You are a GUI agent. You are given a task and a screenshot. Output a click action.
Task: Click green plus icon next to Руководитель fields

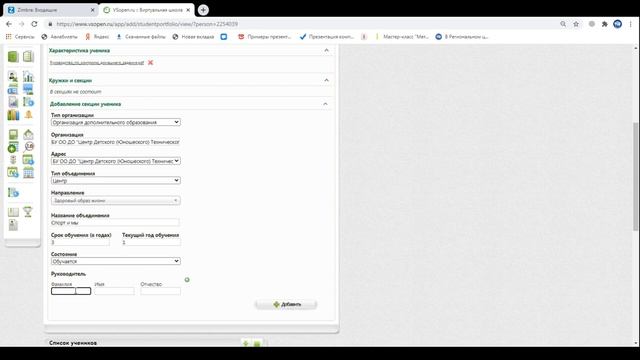pos(187,280)
